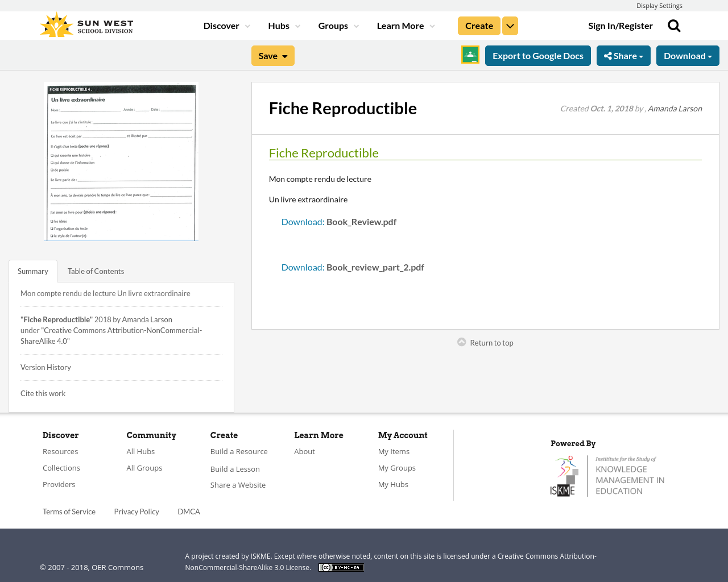Open Sign In/Register
Viewport: 728px width, 582px height.
[620, 25]
